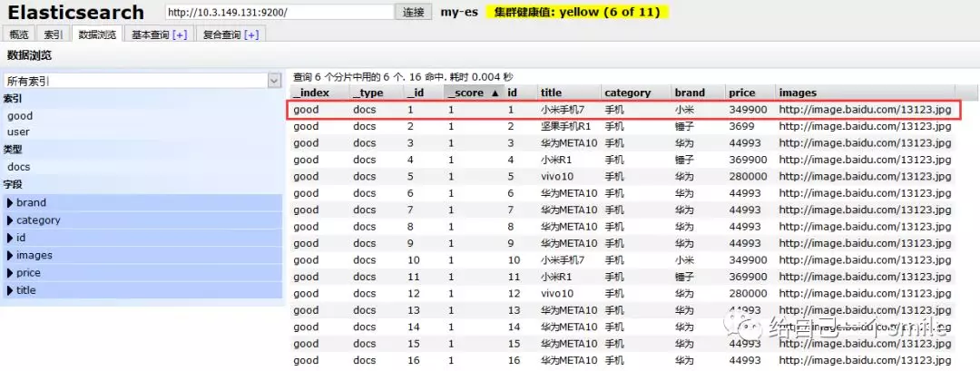Focus the cluster URL input field
The width and height of the screenshot is (980, 371).
click(280, 12)
